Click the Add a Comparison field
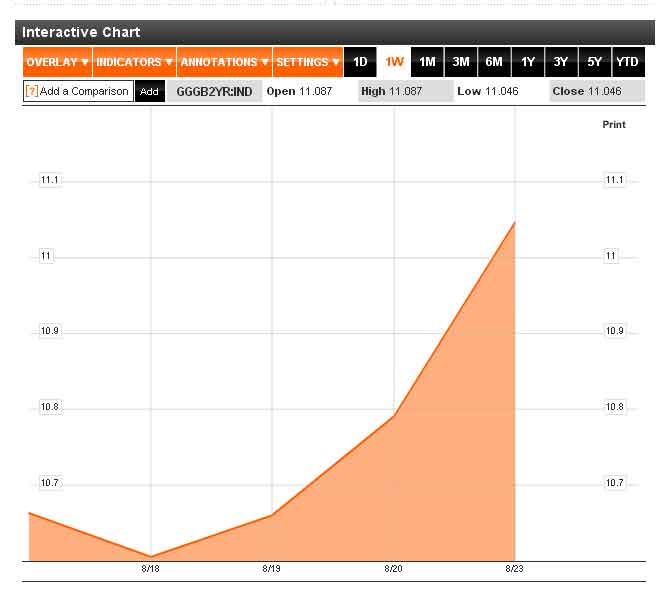The height and width of the screenshot is (602, 664). pyautogui.click(x=84, y=91)
